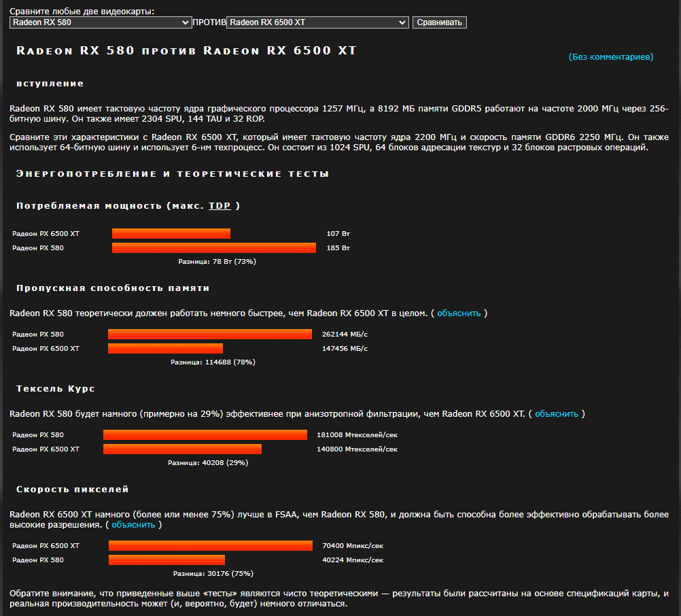Click объяснить in the Тексель Курс section
The width and height of the screenshot is (681, 616).
(557, 414)
